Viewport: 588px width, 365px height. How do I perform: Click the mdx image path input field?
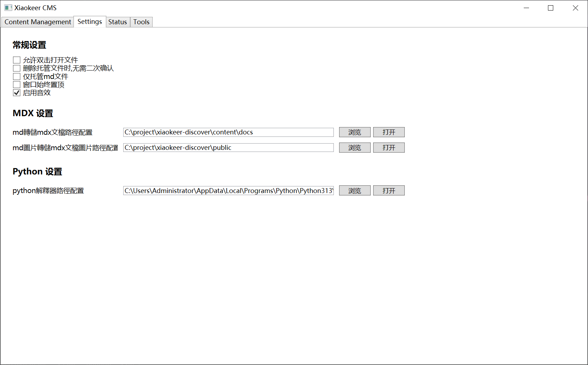[x=228, y=148]
